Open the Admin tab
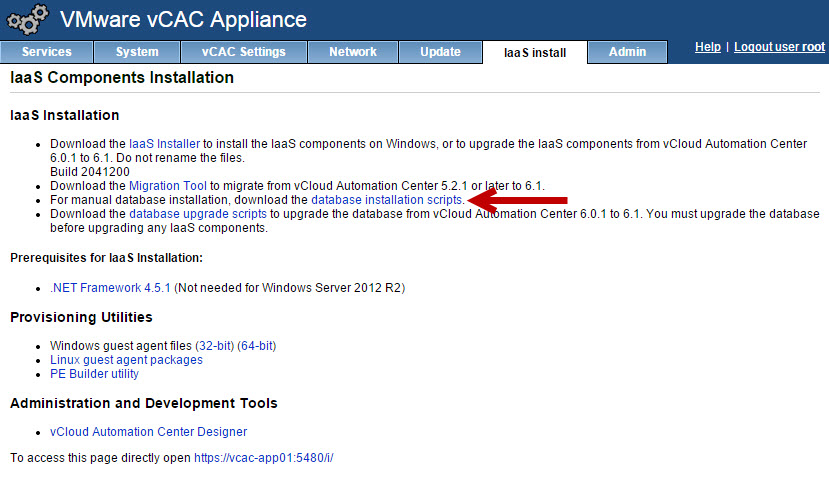The image size is (829, 484). pyautogui.click(x=627, y=52)
